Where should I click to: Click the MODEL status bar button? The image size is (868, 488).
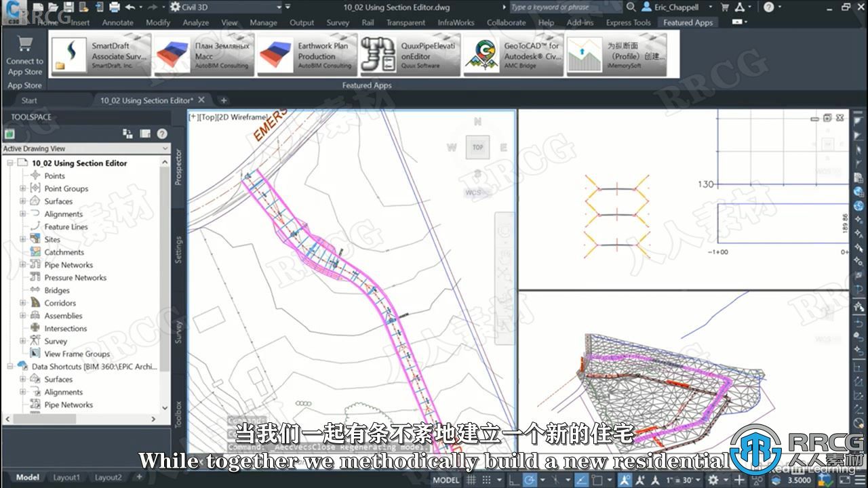[x=446, y=480]
